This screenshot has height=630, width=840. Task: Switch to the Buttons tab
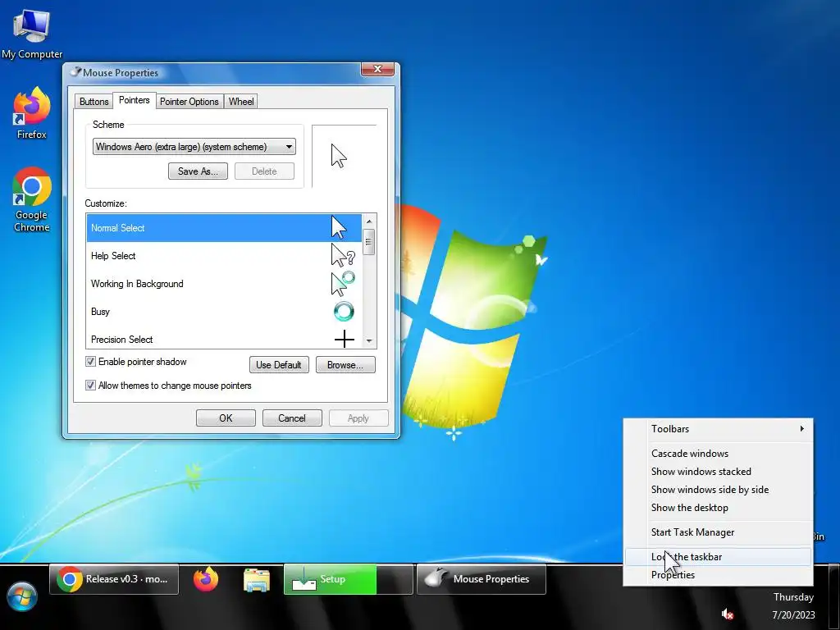(94, 101)
